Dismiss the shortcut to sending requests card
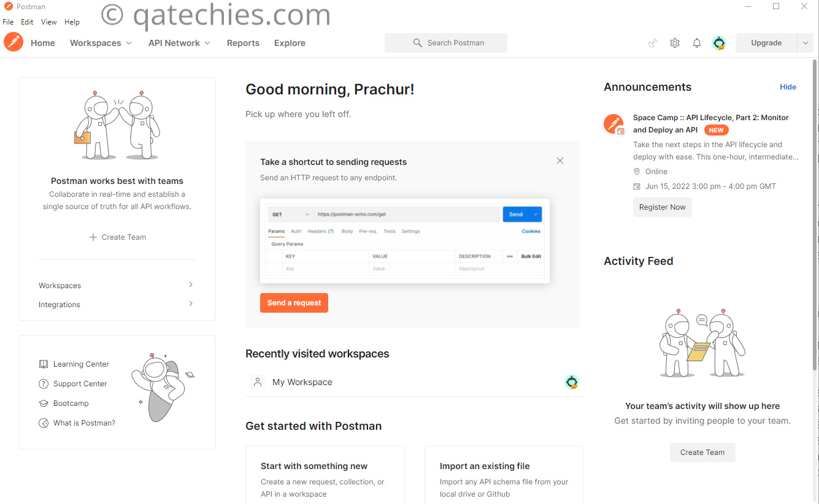 point(560,161)
